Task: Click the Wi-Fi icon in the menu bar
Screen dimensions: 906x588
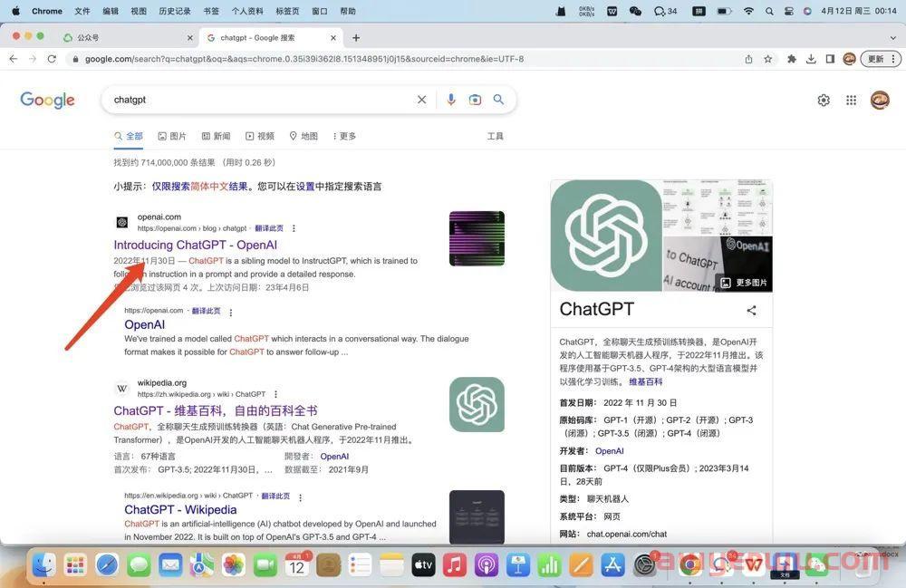Action: pyautogui.click(x=748, y=11)
